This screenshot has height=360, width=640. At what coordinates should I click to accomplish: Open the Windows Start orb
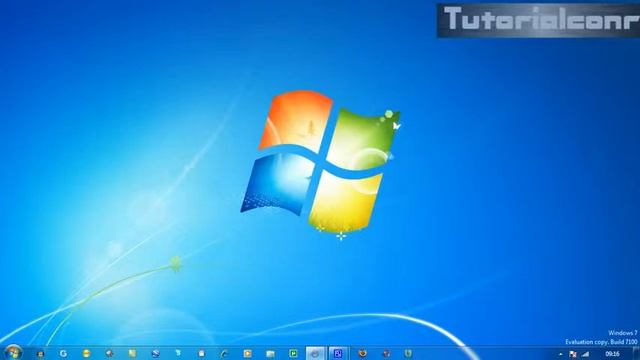pyautogui.click(x=13, y=353)
